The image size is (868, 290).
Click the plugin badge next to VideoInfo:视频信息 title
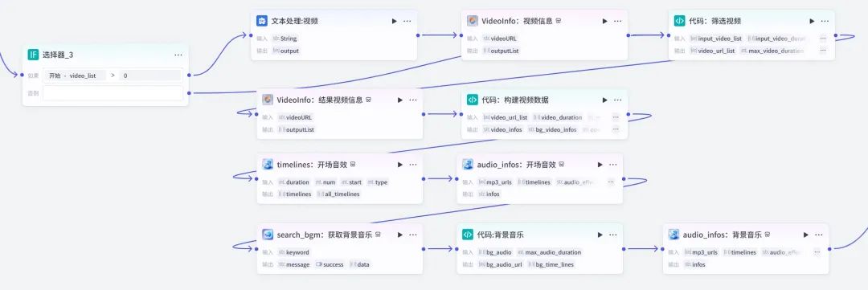pyautogui.click(x=559, y=21)
